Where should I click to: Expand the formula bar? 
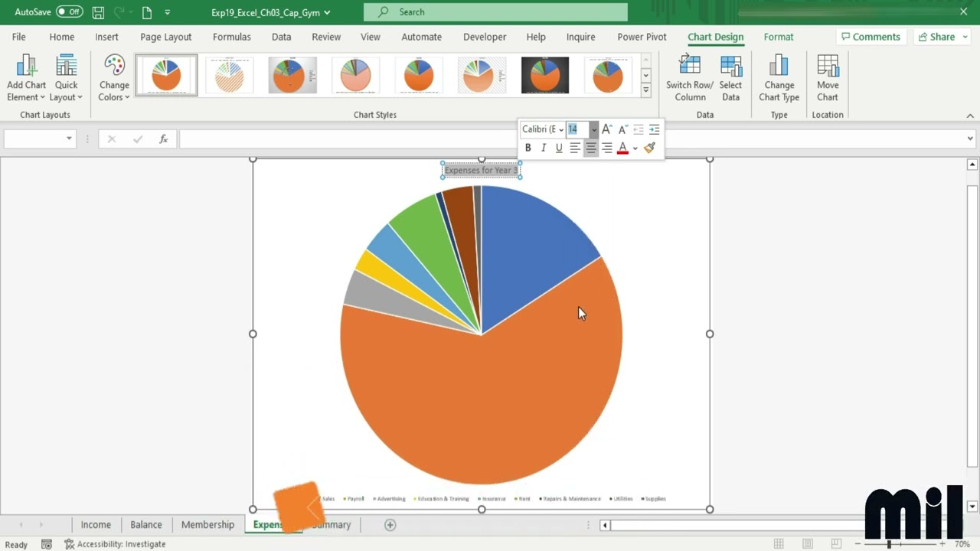coord(970,139)
